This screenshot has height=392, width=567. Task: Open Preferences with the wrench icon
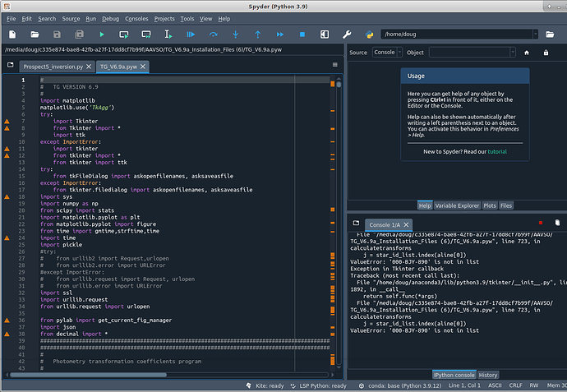[x=347, y=35]
